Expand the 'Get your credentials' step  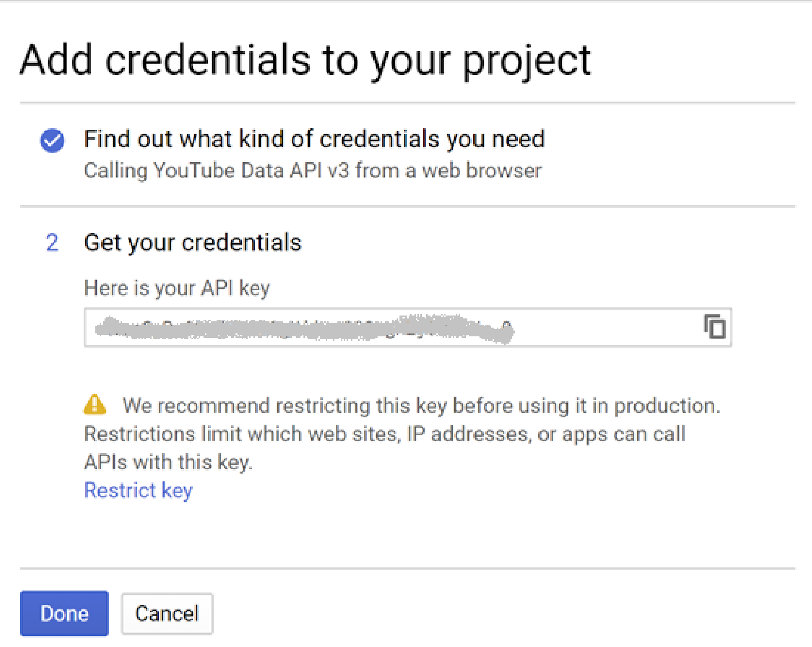pos(193,243)
